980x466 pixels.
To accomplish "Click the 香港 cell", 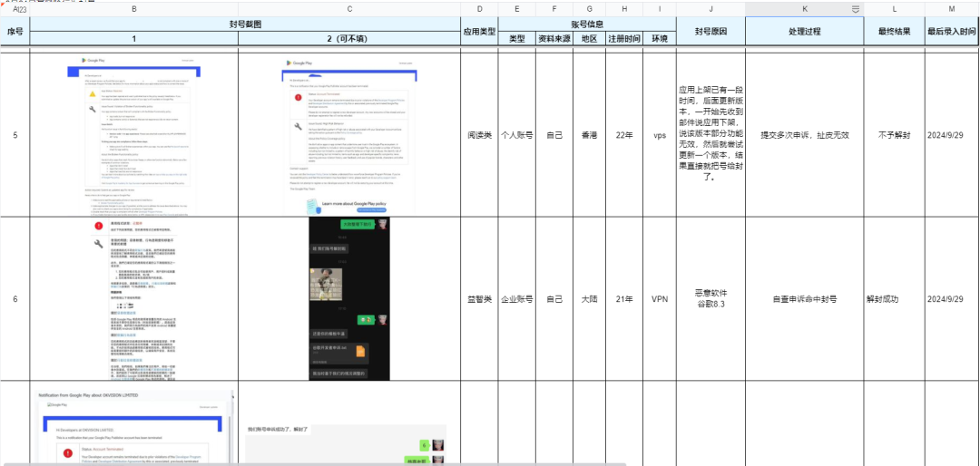I will pyautogui.click(x=590, y=135).
